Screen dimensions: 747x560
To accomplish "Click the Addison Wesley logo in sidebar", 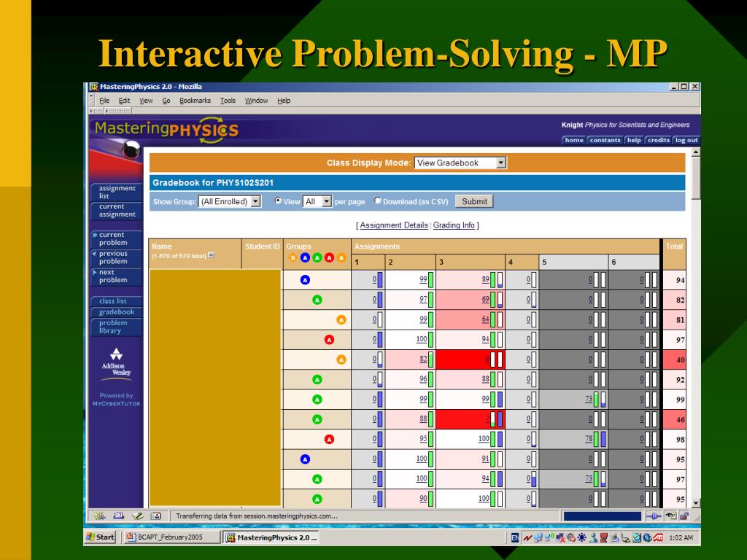I will click(116, 364).
